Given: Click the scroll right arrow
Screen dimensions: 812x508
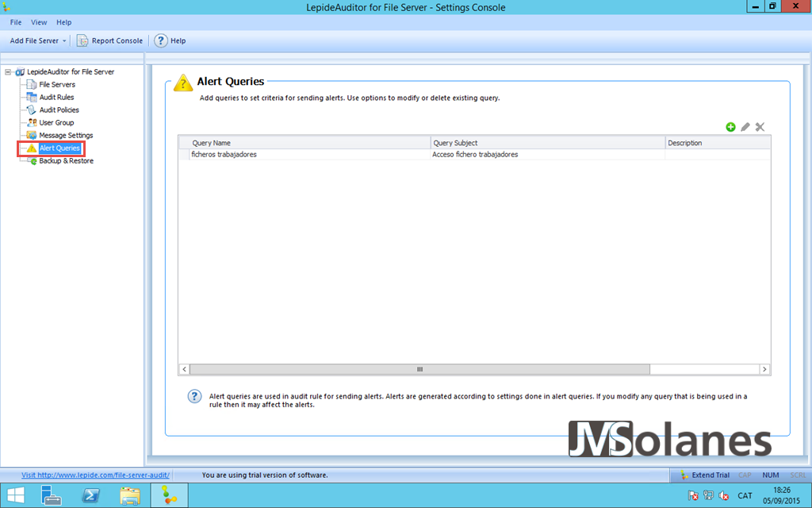Looking at the screenshot, I should pos(764,369).
